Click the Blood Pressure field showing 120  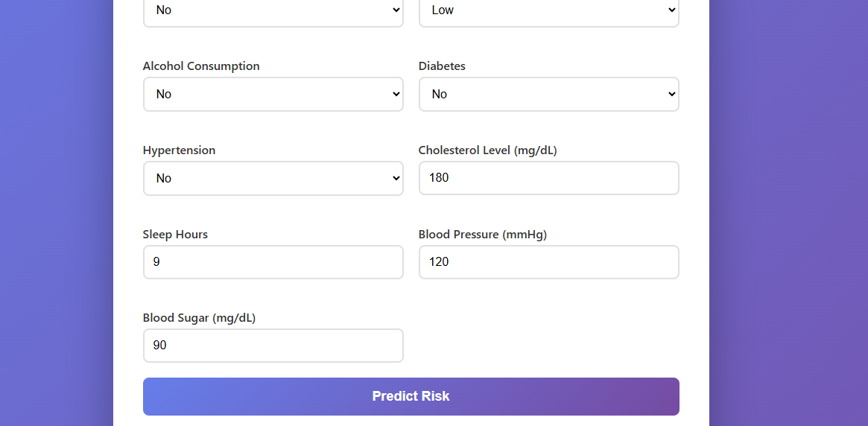pos(548,262)
